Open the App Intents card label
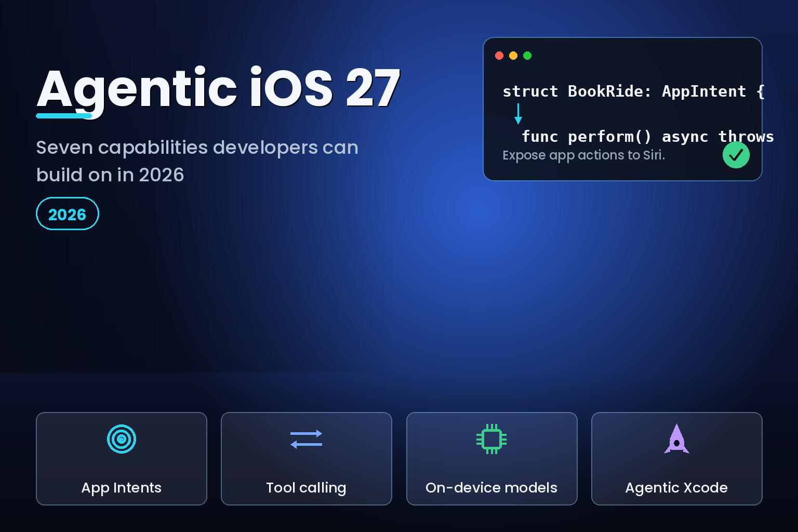 122,488
